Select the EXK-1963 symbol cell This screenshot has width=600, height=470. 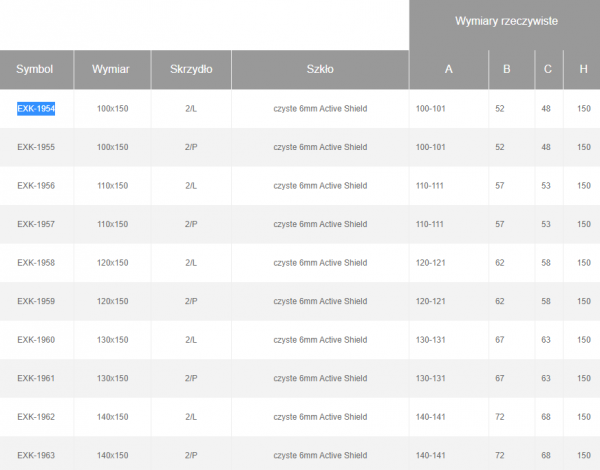coord(36,455)
